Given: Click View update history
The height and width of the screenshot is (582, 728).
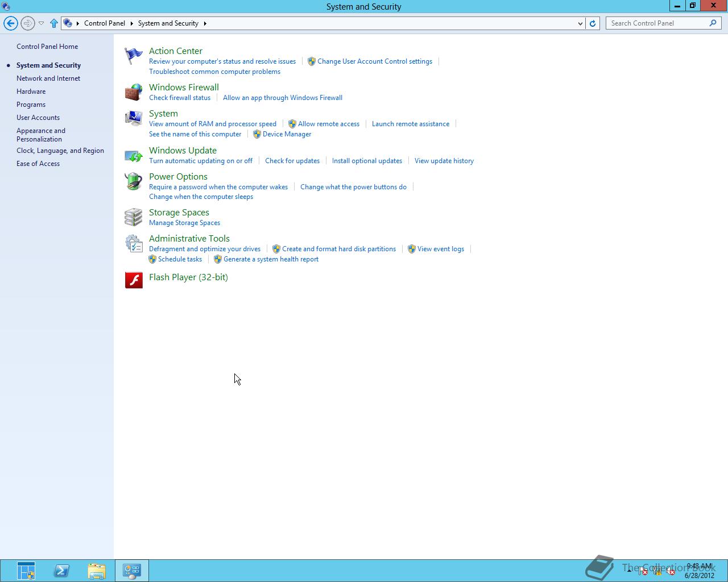Looking at the screenshot, I should coord(444,161).
